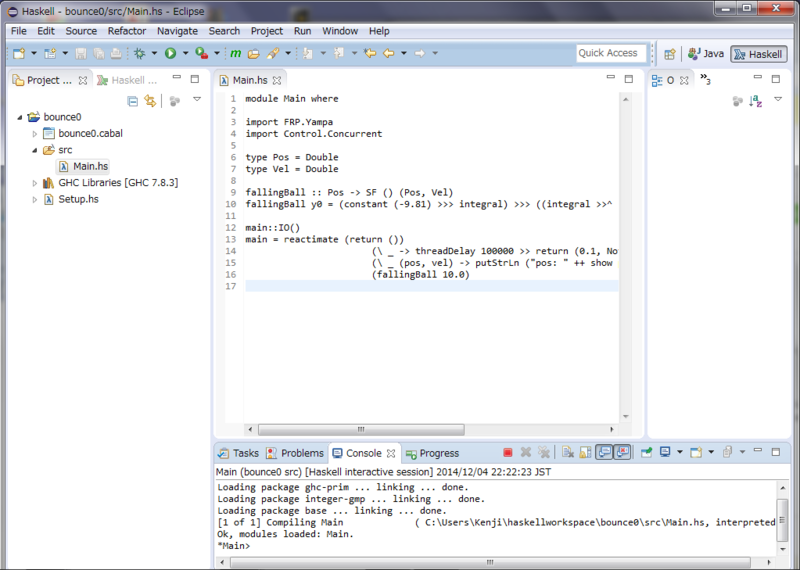This screenshot has width=800, height=570.
Task: Click line 'import FRP.Yampa' in editor
Action: 289,122
